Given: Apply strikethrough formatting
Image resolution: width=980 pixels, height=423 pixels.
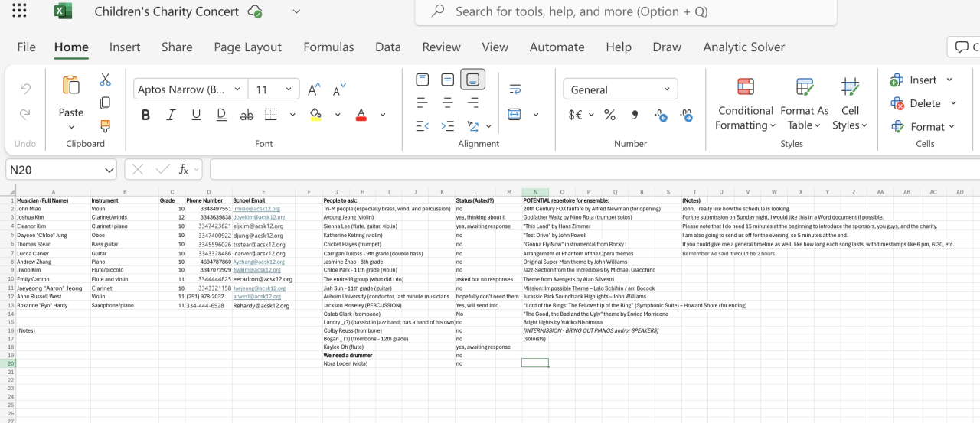Looking at the screenshot, I should (246, 115).
